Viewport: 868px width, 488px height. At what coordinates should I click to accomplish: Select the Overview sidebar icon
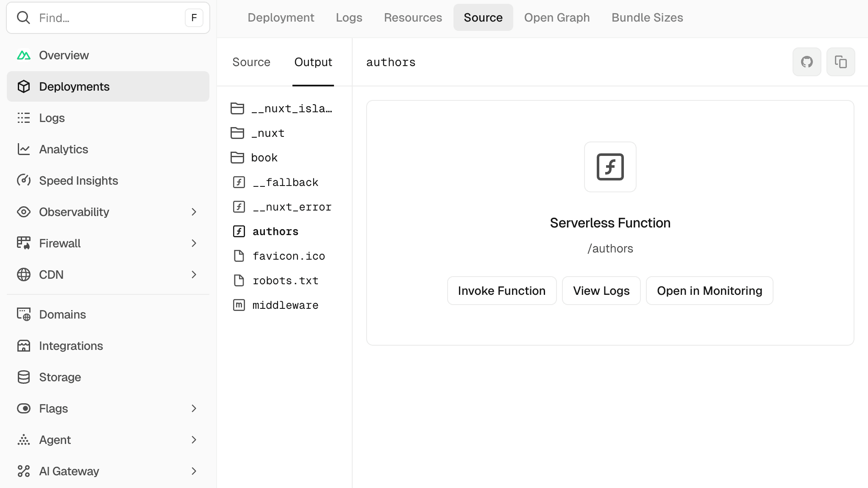click(24, 55)
